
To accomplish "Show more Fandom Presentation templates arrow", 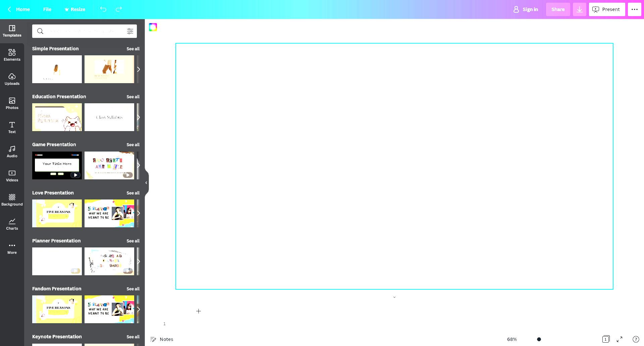I will (138, 309).
